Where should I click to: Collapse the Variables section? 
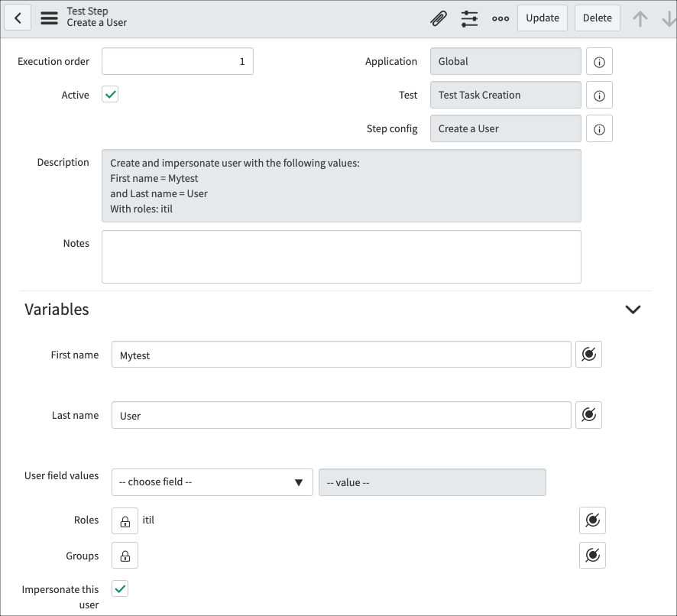(x=633, y=309)
